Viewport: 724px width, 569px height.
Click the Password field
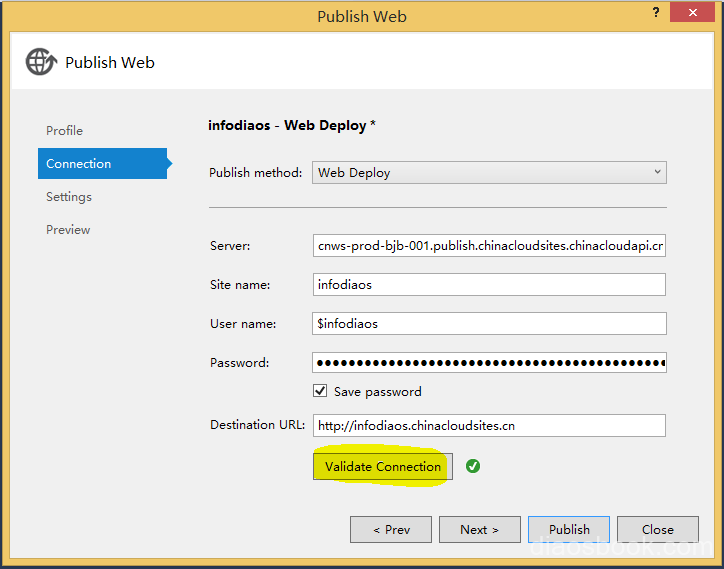click(x=489, y=363)
